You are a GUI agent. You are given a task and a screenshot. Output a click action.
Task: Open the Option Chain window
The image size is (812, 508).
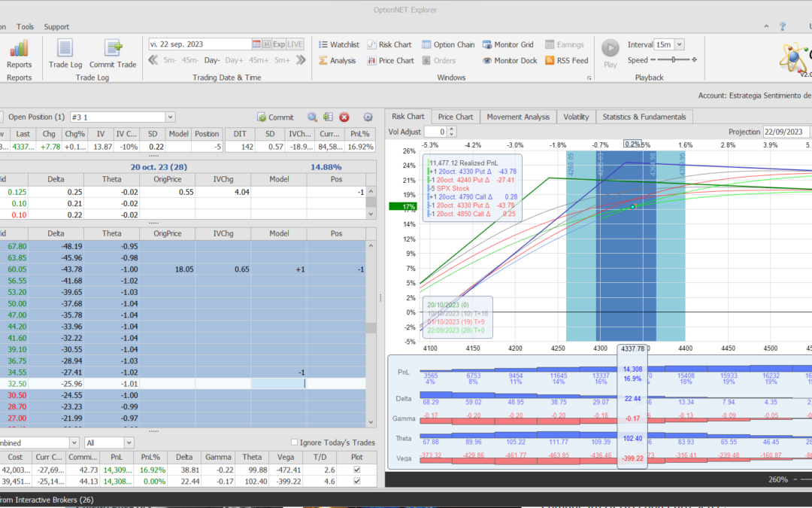tap(448, 44)
